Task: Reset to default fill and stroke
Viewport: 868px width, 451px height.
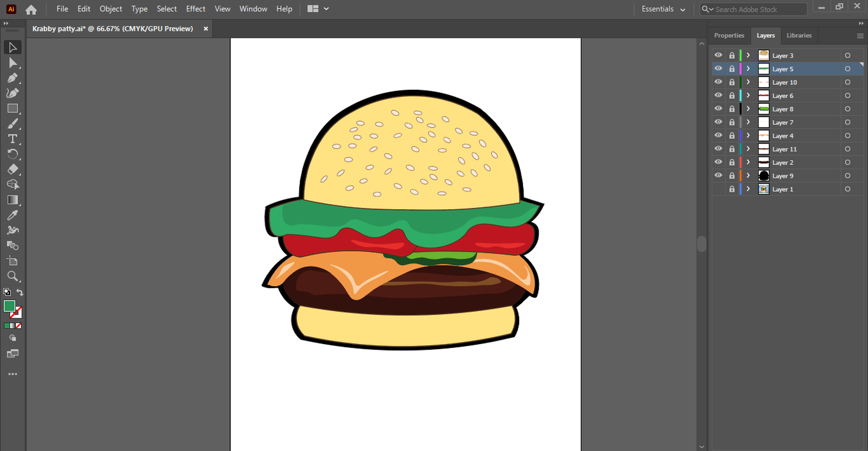Action: pyautogui.click(x=7, y=292)
